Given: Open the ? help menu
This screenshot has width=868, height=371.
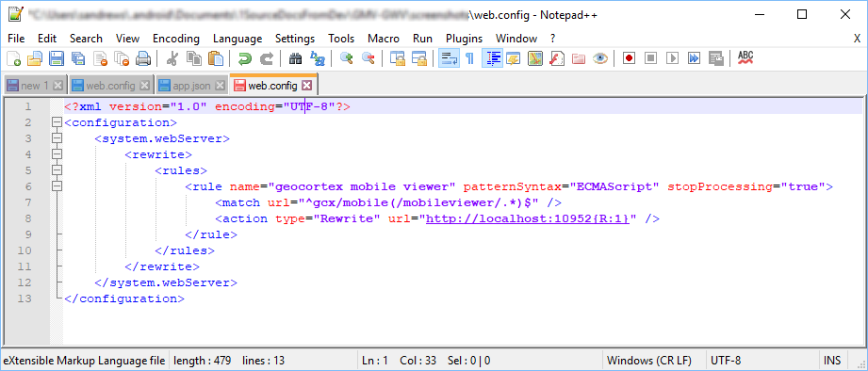Looking at the screenshot, I should [552, 39].
